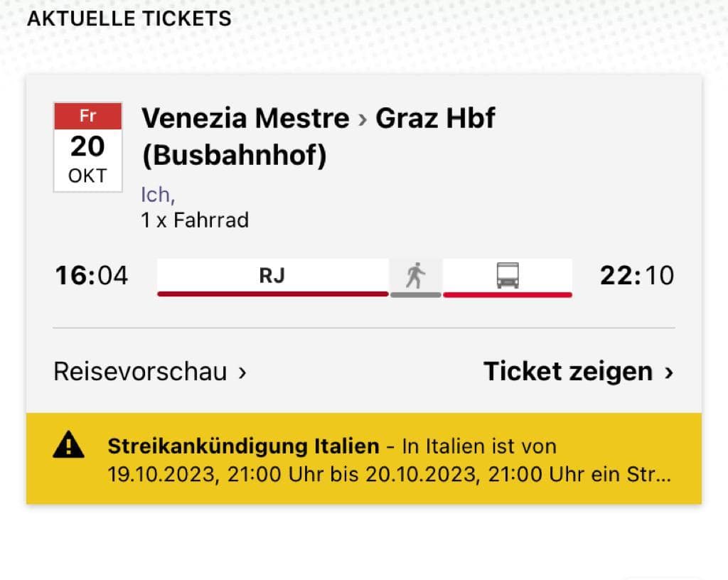Tap the departure time 16:04
The image size is (728, 580).
click(92, 275)
